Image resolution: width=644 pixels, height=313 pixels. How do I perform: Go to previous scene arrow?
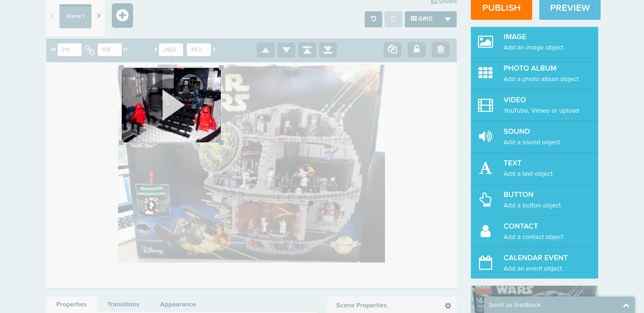pyautogui.click(x=52, y=16)
